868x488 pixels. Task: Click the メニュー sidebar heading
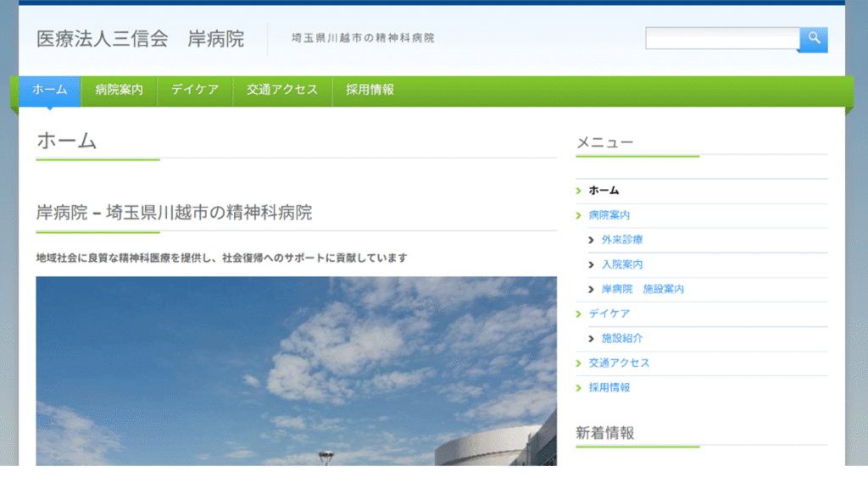click(x=605, y=142)
